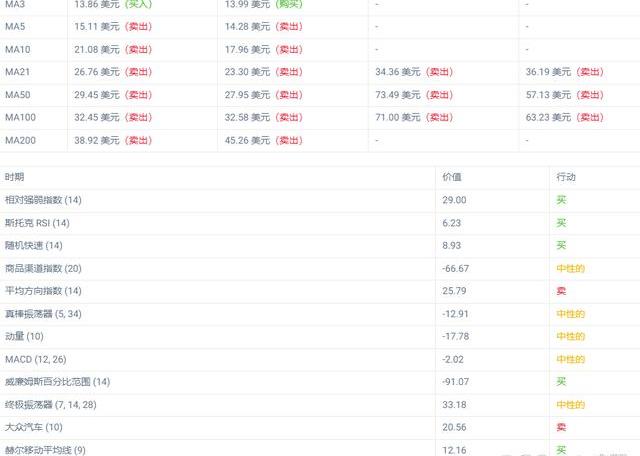This screenshot has width=640, height=456.
Task: Click the 卖 action for 平均方向指数
Action: (x=561, y=291)
